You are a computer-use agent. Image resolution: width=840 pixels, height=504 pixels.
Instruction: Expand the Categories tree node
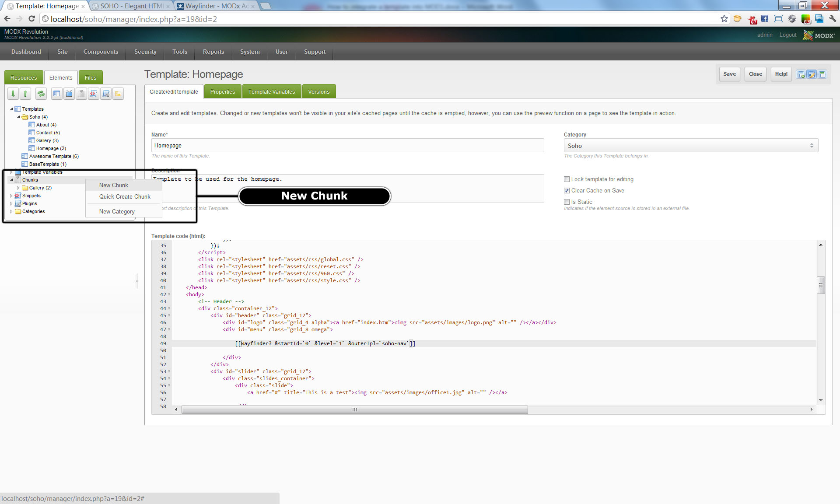coord(11,211)
